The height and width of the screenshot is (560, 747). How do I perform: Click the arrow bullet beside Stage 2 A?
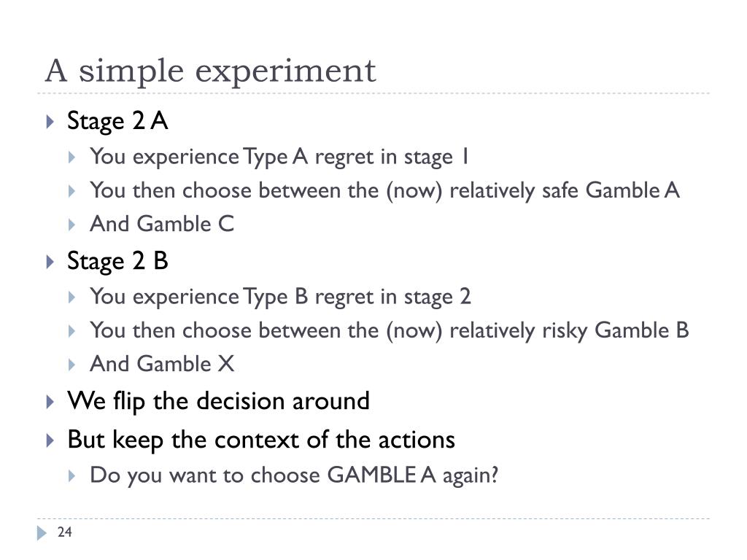pyautogui.click(x=50, y=122)
